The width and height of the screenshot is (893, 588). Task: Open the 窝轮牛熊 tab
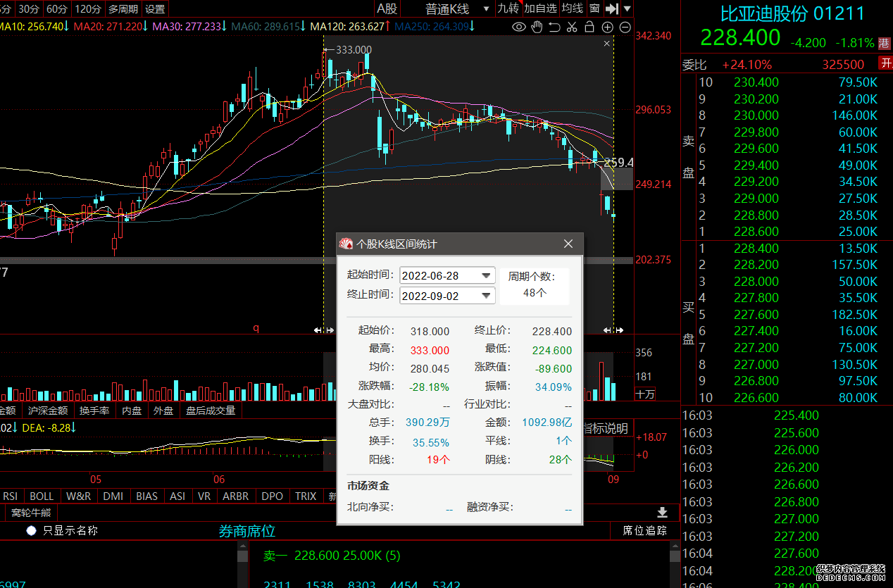click(x=30, y=512)
